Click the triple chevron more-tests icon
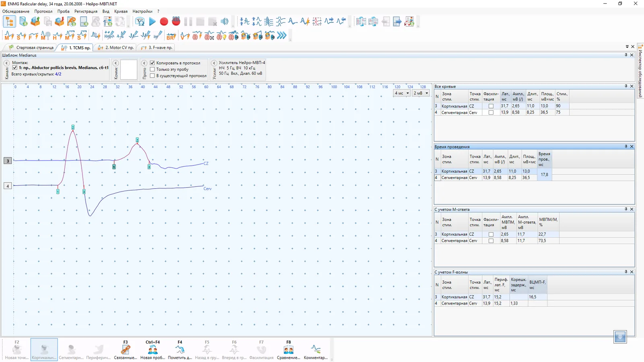644x362 pixels. pos(282,36)
